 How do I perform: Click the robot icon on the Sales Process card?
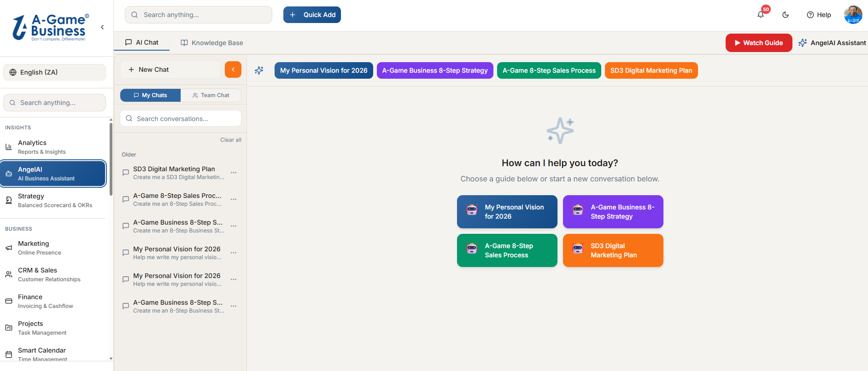[472, 249]
